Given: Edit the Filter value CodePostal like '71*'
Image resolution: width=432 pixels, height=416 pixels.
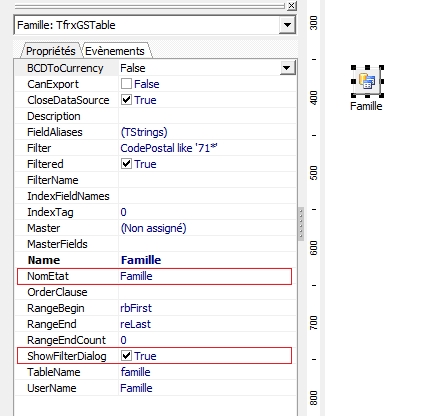Looking at the screenshot, I should pyautogui.click(x=169, y=148).
